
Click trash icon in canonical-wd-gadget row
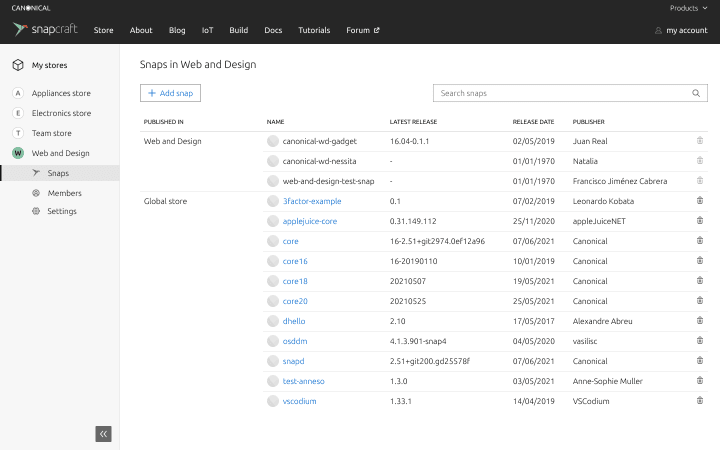pyautogui.click(x=700, y=141)
